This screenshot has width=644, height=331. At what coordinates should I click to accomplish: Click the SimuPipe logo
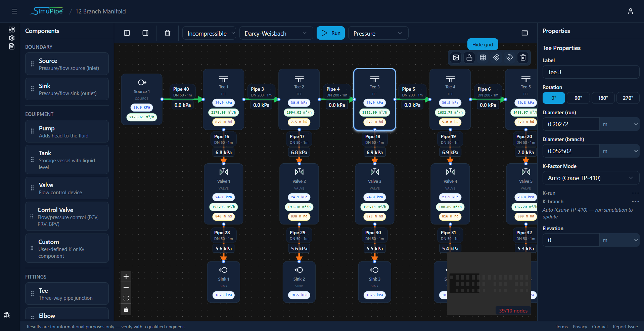pyautogui.click(x=47, y=11)
